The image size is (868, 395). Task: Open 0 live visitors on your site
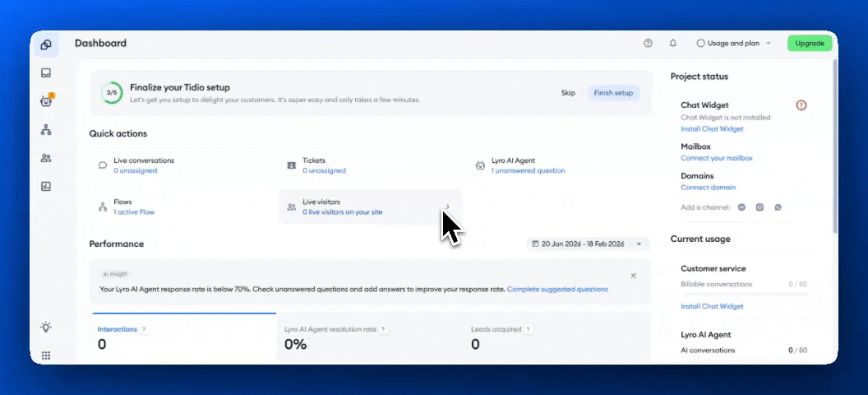coord(343,212)
